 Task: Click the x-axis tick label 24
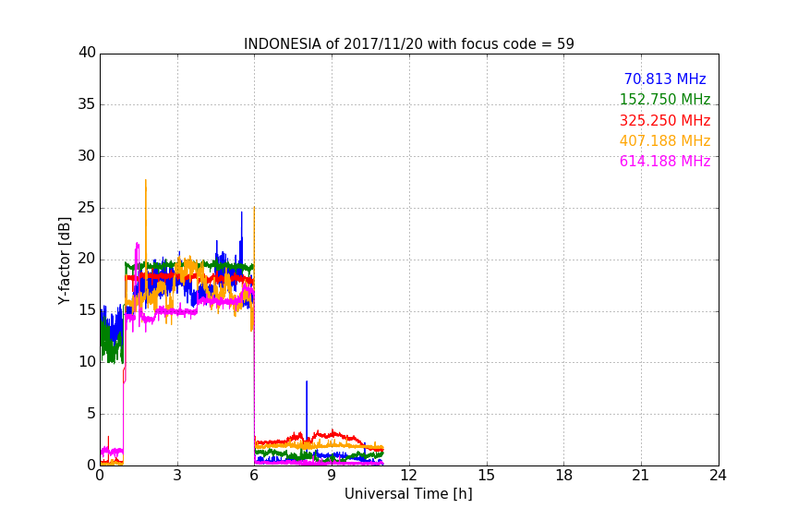point(718,476)
